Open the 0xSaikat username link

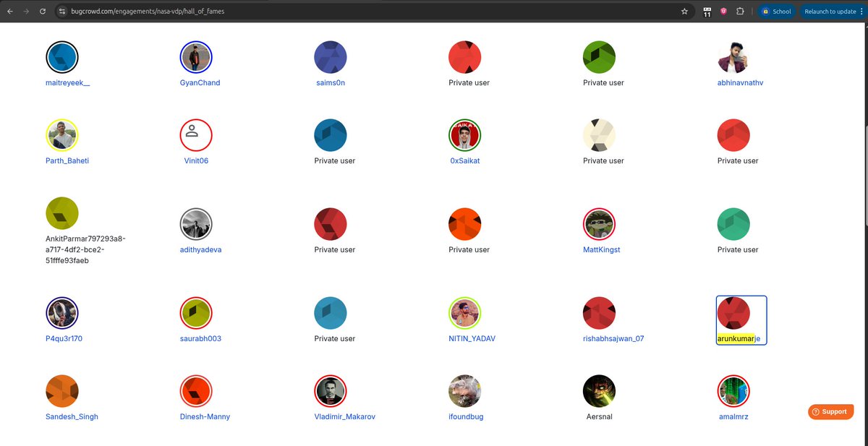click(x=464, y=160)
